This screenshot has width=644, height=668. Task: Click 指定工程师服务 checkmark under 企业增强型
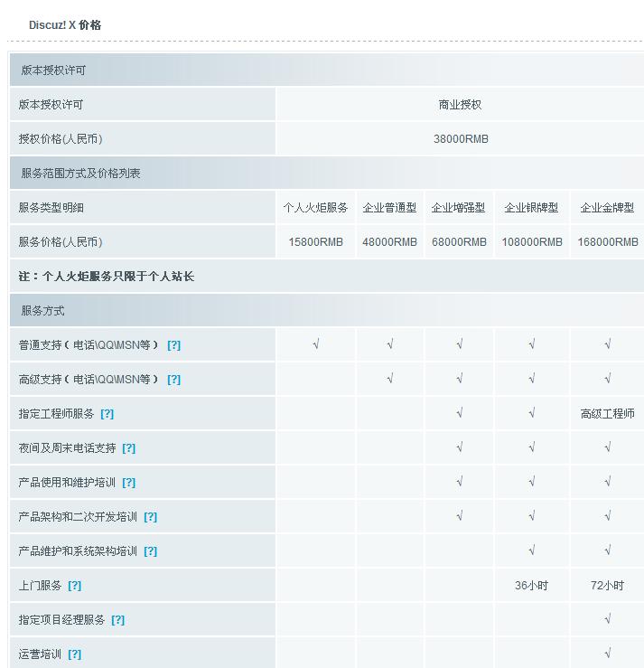point(459,413)
